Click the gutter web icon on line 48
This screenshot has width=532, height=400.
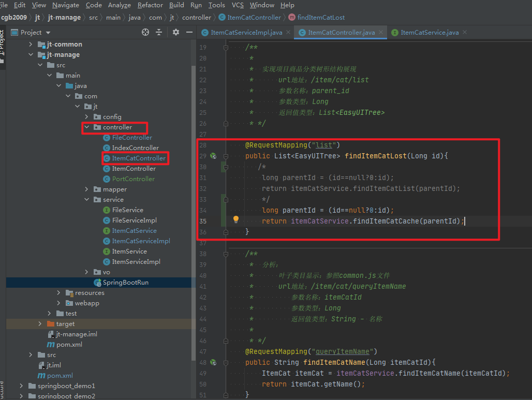213,362
